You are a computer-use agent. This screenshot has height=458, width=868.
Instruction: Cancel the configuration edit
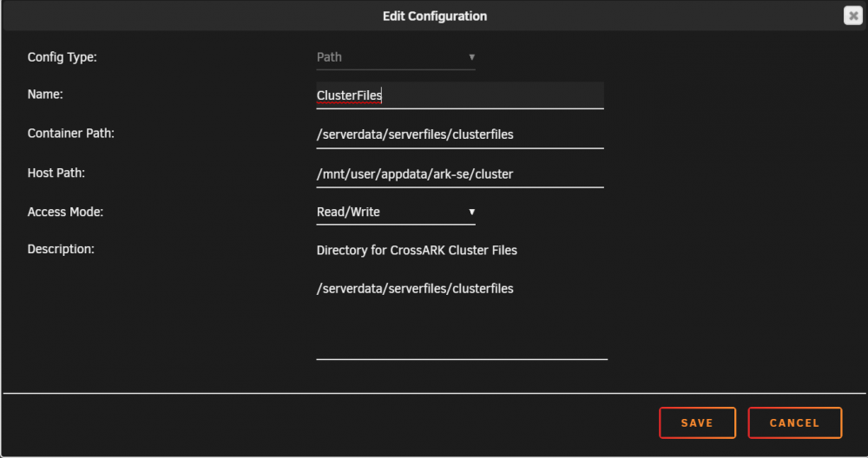pyautogui.click(x=795, y=423)
